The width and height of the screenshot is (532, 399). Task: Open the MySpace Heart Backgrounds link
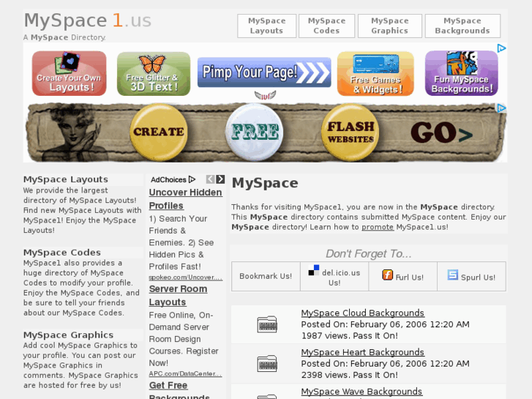tap(363, 352)
